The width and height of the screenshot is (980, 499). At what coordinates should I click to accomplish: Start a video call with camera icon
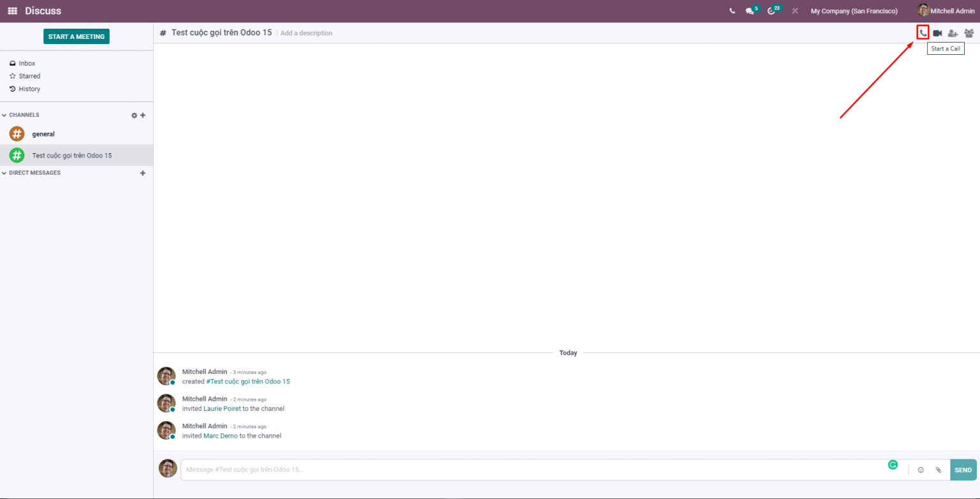[x=937, y=33]
